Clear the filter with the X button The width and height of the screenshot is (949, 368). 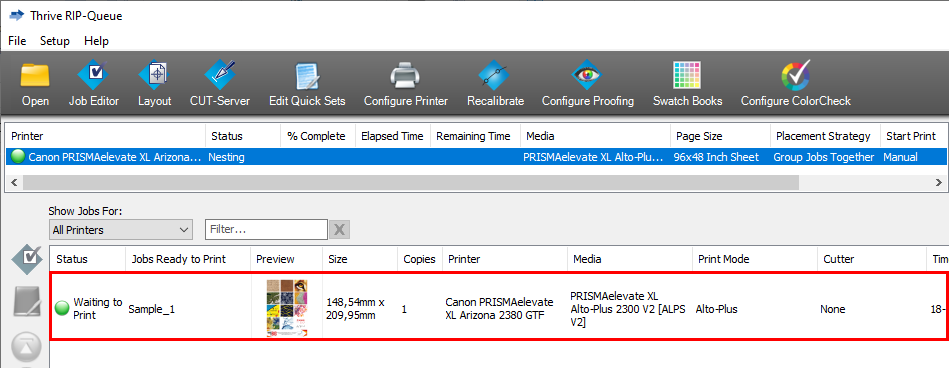pyautogui.click(x=340, y=230)
